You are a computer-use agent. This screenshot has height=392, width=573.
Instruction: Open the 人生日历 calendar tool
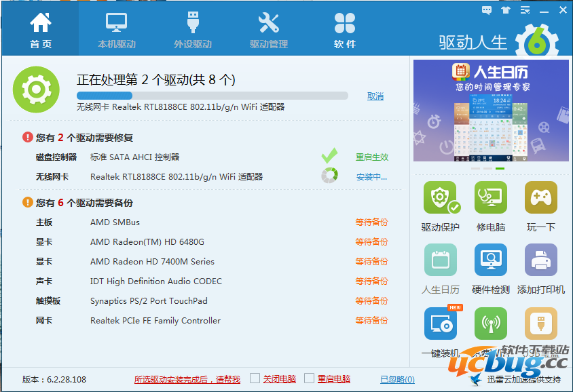click(x=440, y=260)
